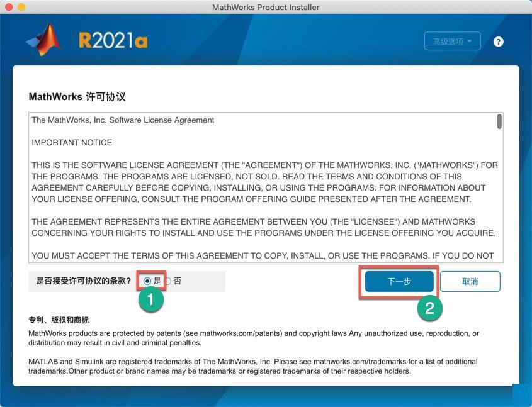Click the 专利、版权和商标 heading

(59, 320)
